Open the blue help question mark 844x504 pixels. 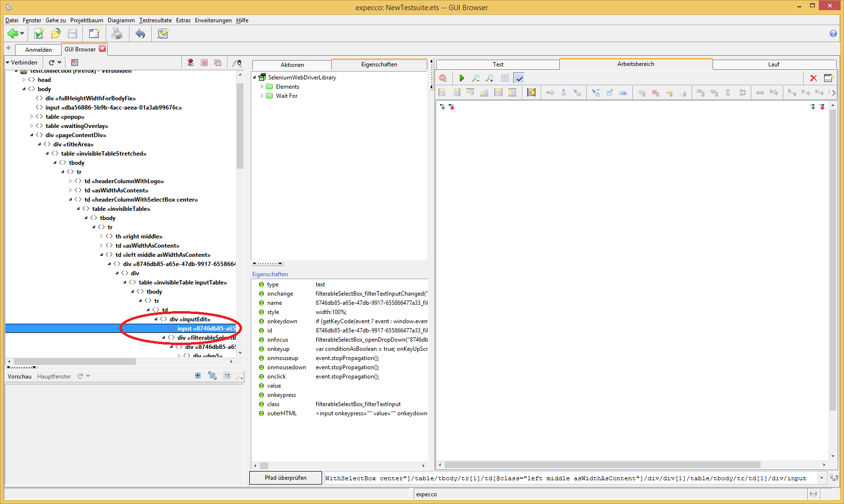click(833, 33)
